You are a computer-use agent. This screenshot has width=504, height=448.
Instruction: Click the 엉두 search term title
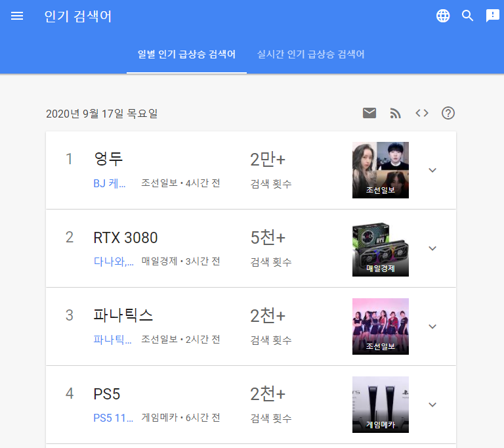coord(108,159)
